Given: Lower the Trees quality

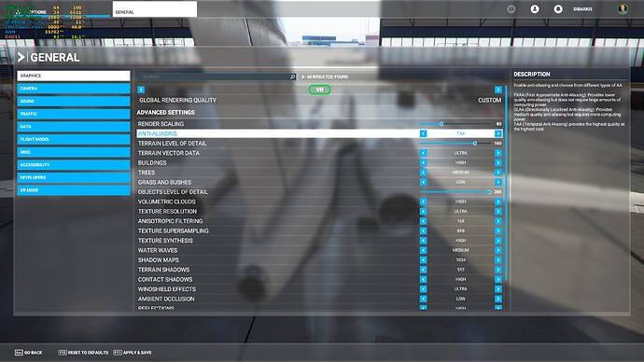Looking at the screenshot, I should [423, 173].
